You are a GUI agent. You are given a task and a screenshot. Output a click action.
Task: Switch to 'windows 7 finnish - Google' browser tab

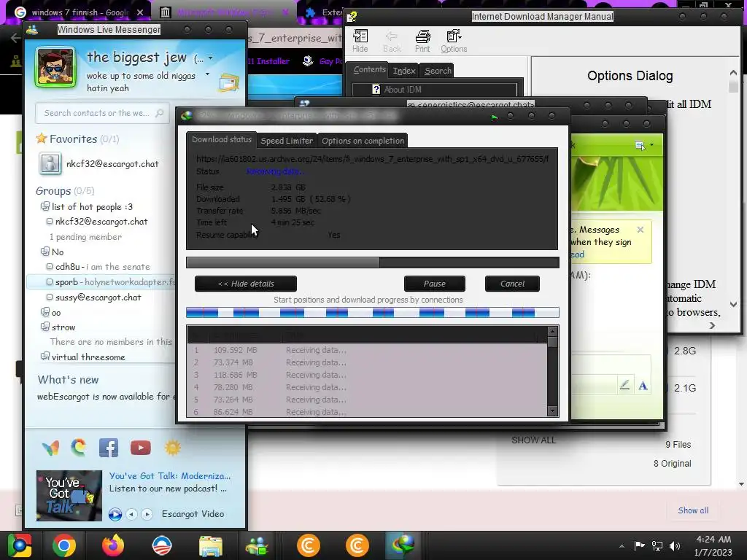point(80,12)
